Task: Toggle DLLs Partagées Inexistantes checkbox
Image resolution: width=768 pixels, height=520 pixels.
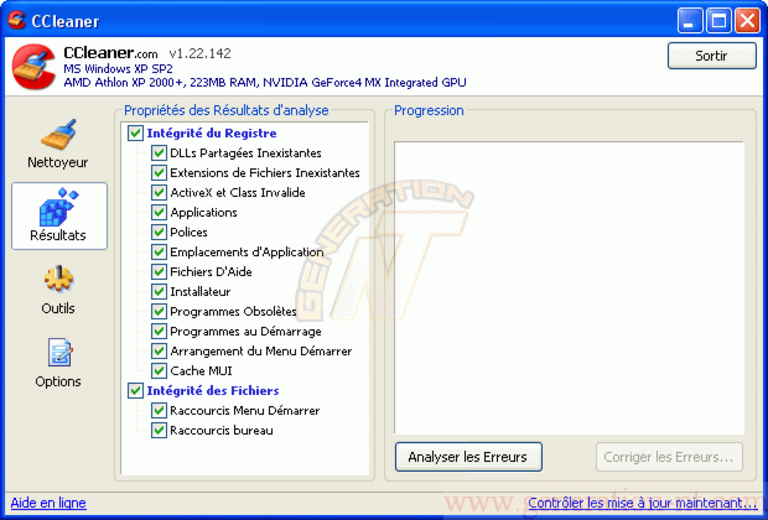Action: [x=158, y=153]
